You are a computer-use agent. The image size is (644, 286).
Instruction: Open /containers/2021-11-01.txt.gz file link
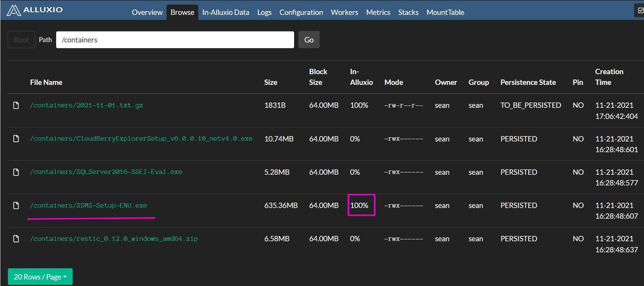coord(87,105)
